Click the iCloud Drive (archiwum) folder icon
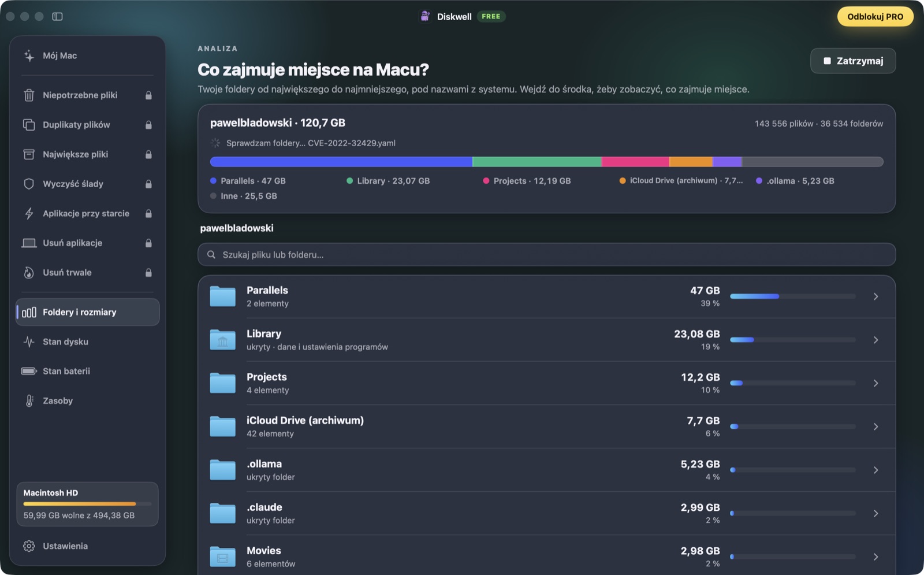Image resolution: width=924 pixels, height=575 pixels. [222, 426]
